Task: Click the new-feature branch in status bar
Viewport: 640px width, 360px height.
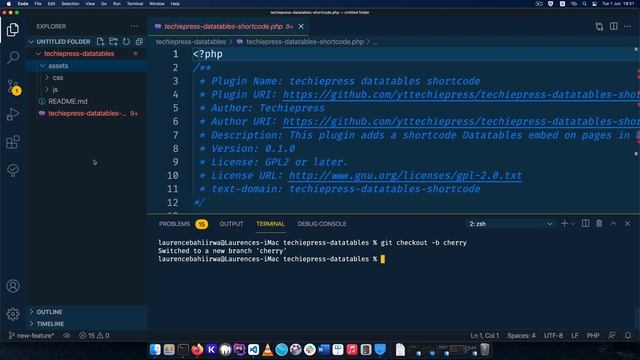Action: [31, 336]
